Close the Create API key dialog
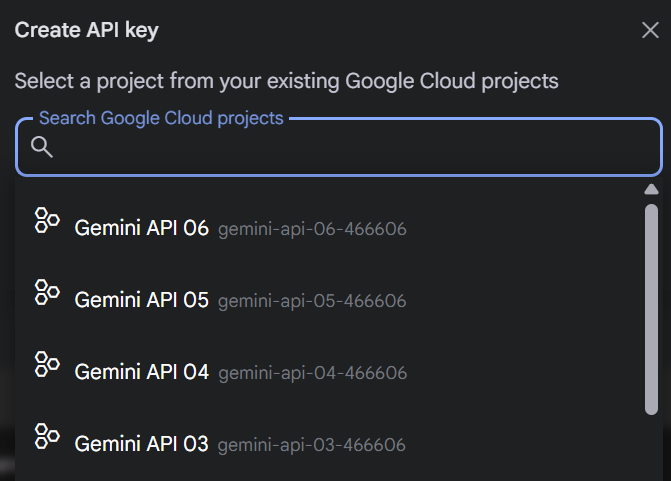The width and height of the screenshot is (671, 481). [650, 30]
